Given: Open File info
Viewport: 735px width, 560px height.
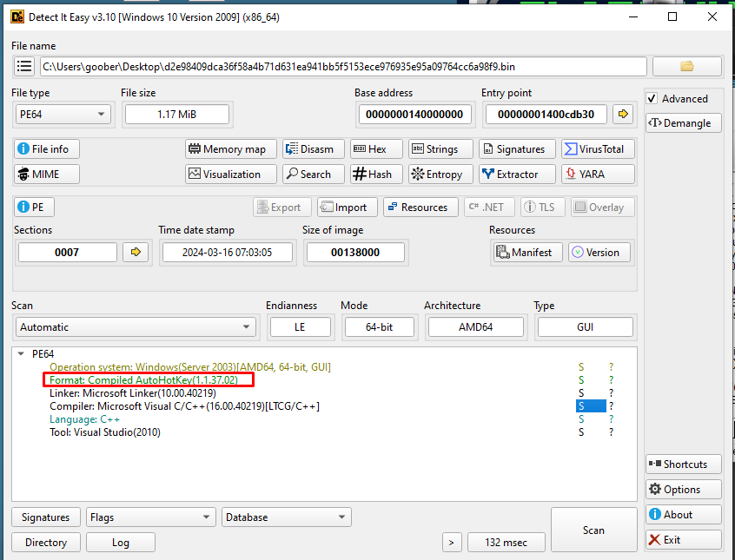Looking at the screenshot, I should click(x=46, y=149).
